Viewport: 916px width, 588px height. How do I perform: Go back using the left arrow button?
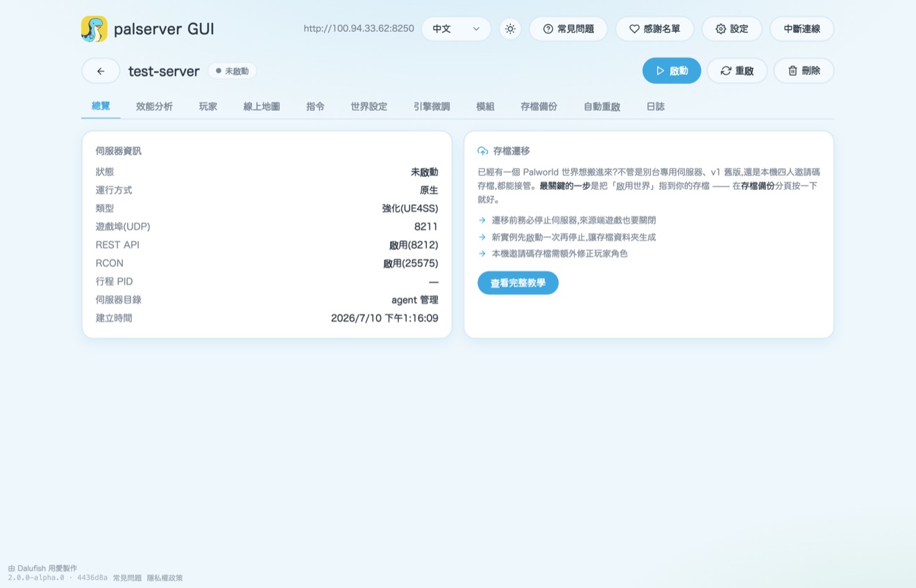101,71
